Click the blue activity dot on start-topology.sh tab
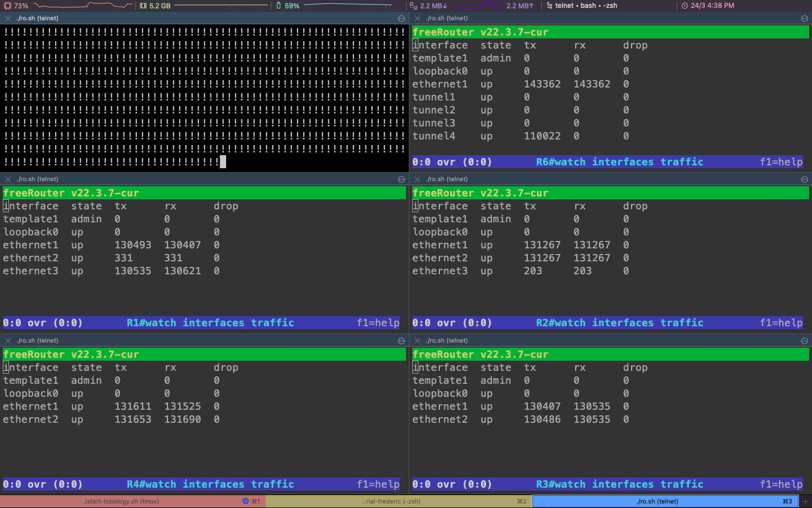 (245, 501)
